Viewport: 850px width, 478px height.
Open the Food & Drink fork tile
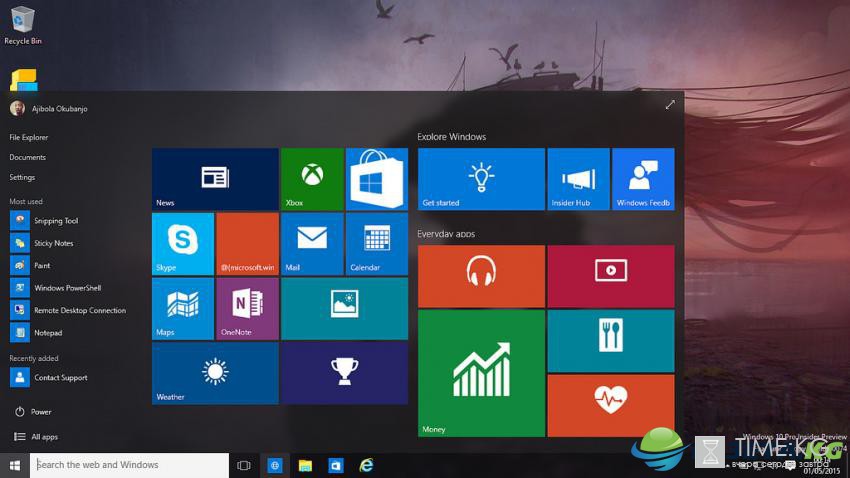pos(611,341)
